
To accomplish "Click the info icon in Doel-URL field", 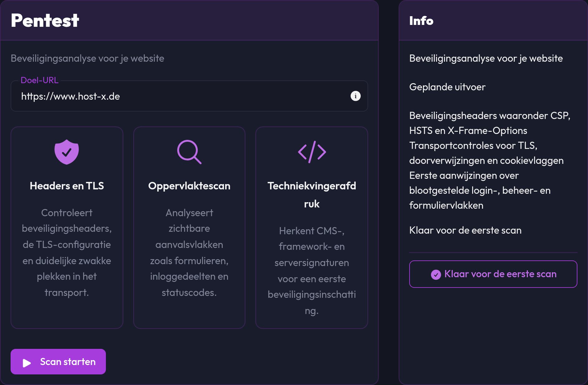I will (x=355, y=96).
